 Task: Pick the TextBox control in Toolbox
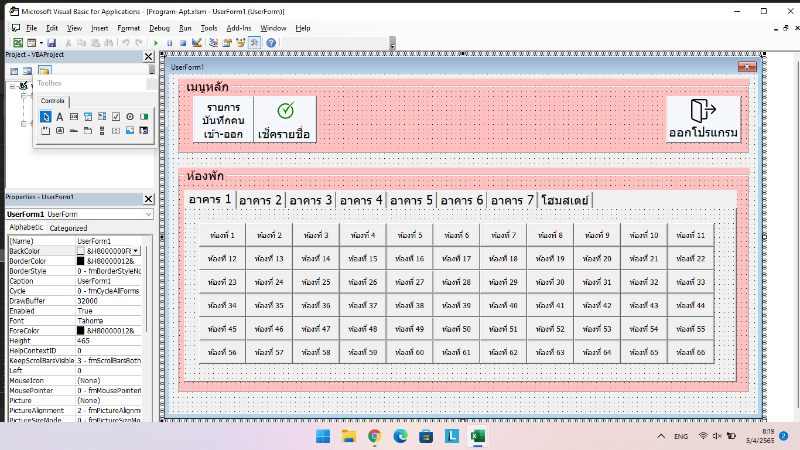pos(74,117)
